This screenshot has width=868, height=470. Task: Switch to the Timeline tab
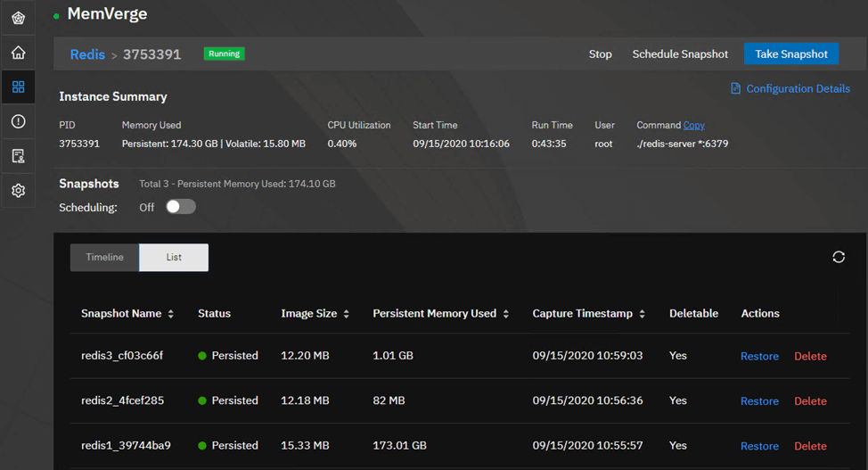pos(104,257)
